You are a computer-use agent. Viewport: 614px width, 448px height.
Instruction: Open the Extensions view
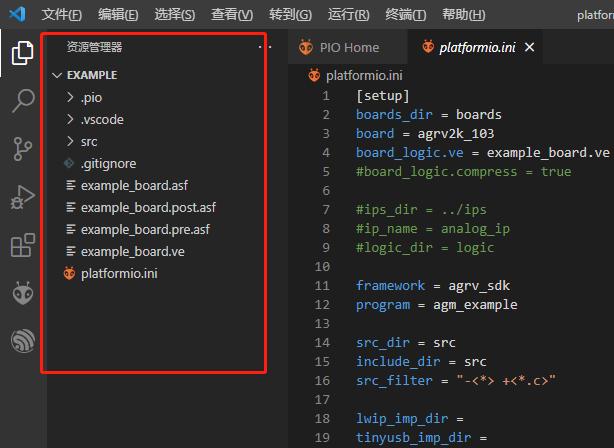pos(23,245)
